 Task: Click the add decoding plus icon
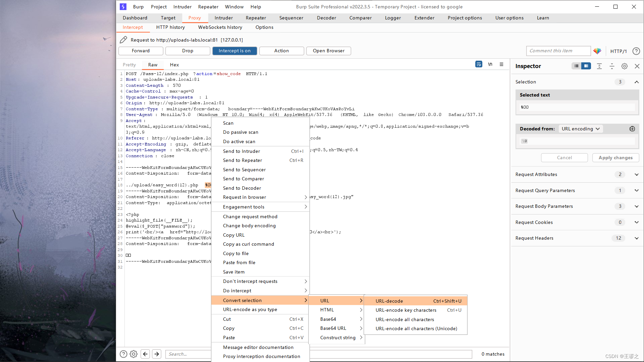point(632,129)
